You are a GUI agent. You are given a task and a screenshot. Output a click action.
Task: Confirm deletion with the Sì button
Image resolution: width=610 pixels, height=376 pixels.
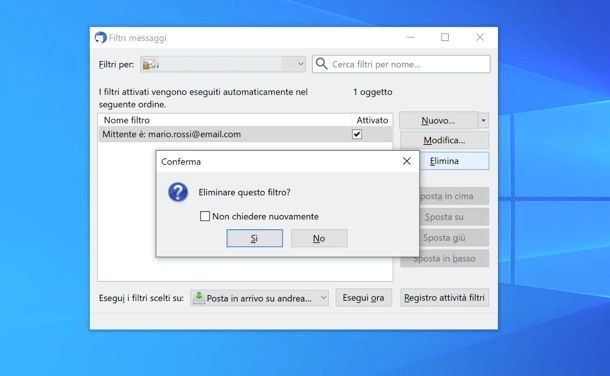(254, 238)
